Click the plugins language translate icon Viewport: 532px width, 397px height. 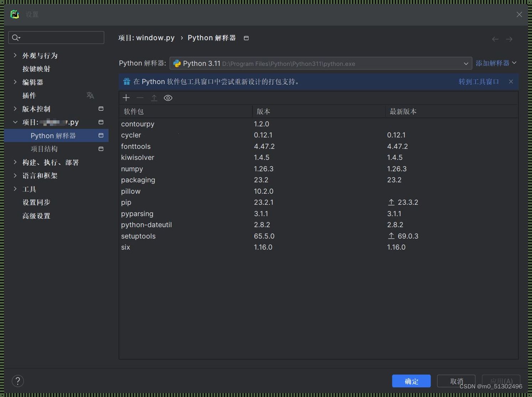click(90, 95)
